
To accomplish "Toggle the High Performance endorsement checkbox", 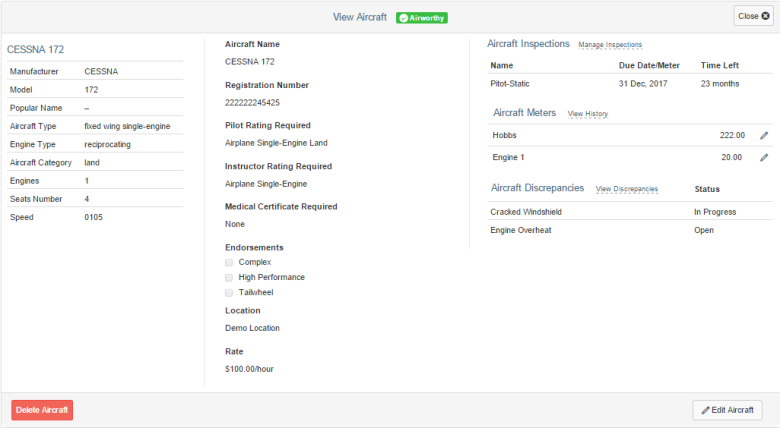I will point(229,278).
